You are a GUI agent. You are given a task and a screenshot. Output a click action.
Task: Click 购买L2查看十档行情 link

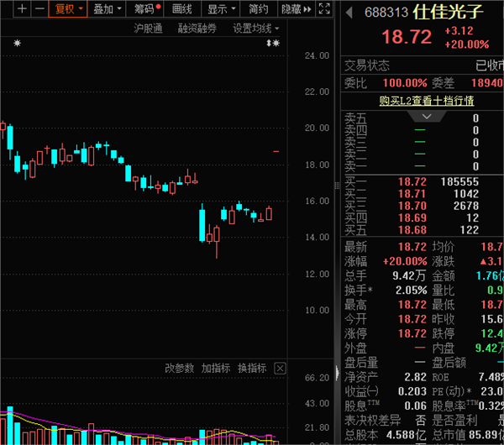tap(427, 101)
